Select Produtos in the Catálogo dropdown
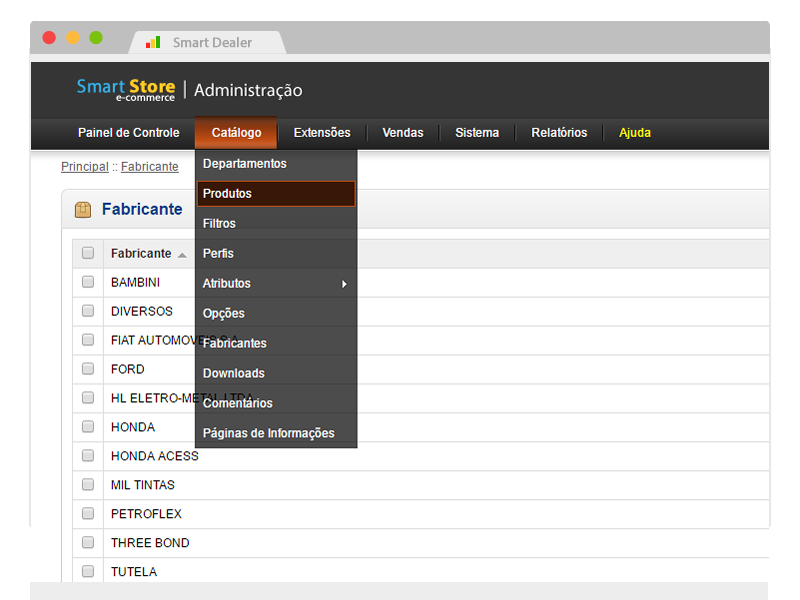 tap(276, 194)
